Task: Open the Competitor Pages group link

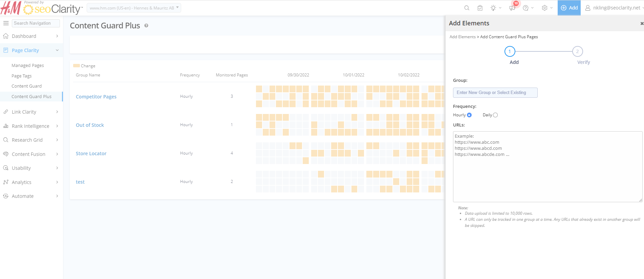Action: click(x=96, y=97)
